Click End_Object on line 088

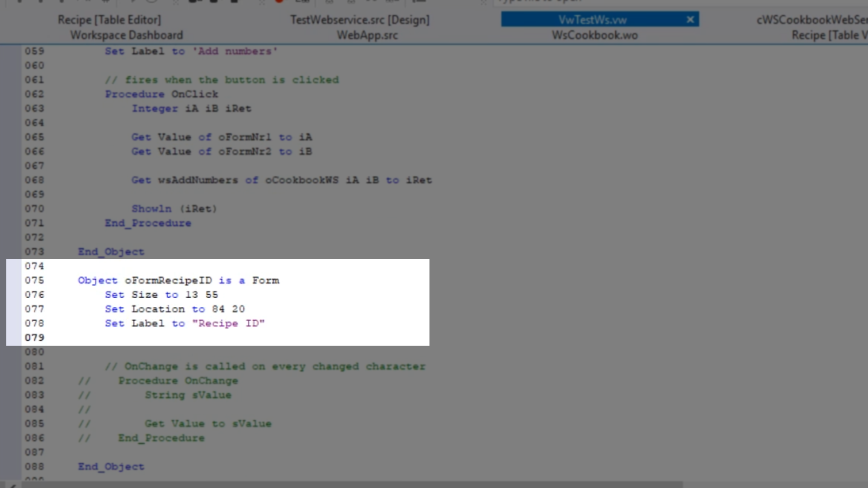coord(111,467)
